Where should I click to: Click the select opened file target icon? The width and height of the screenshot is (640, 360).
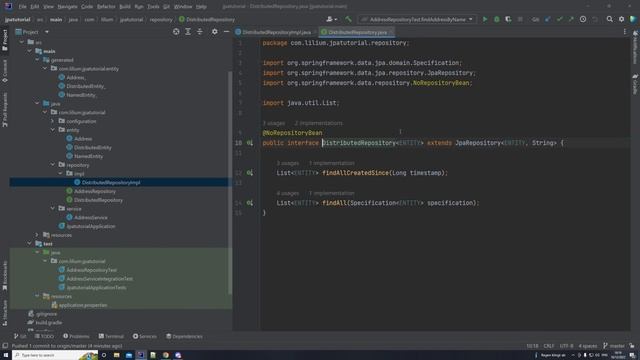[176, 32]
